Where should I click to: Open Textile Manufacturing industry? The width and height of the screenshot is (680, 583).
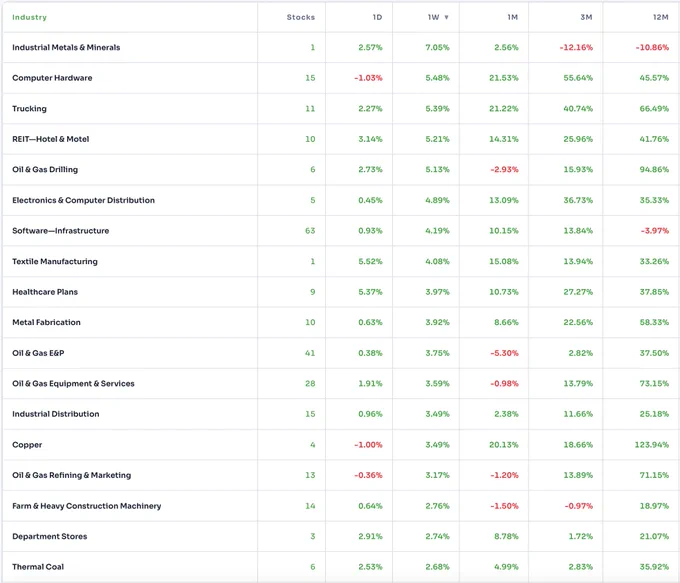[x=55, y=262]
